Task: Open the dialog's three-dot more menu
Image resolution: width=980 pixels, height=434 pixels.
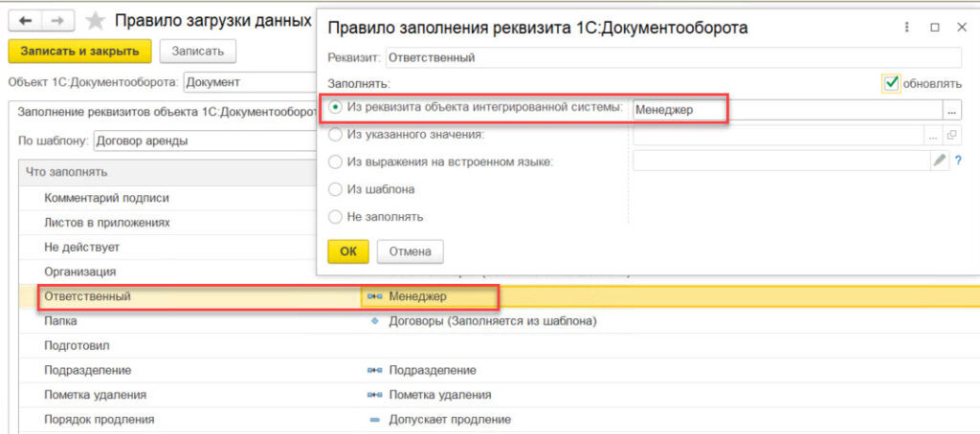Action: [x=907, y=28]
